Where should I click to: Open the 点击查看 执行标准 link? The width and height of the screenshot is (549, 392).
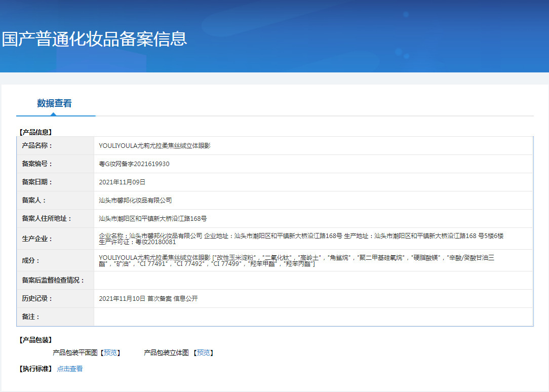(70, 369)
